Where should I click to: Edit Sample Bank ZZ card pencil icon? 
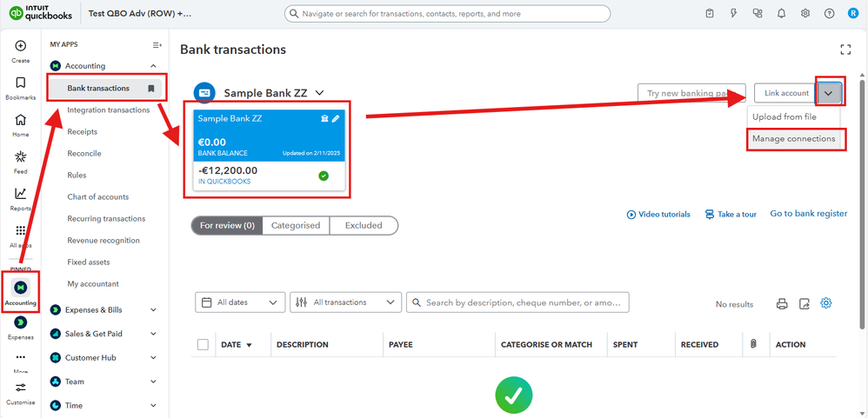(336, 119)
